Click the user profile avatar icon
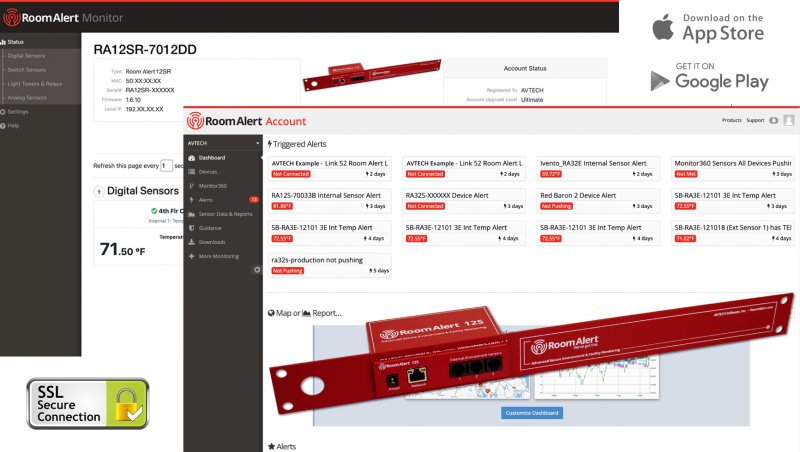The height and width of the screenshot is (452, 800). click(x=789, y=120)
